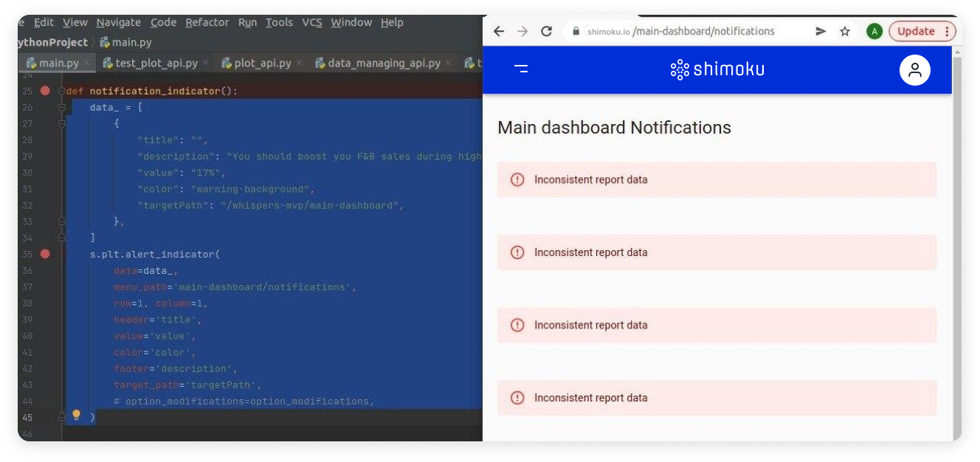Click the Main dashboard Notifications heading
Viewport: 980px width, 462px height.
coord(614,128)
